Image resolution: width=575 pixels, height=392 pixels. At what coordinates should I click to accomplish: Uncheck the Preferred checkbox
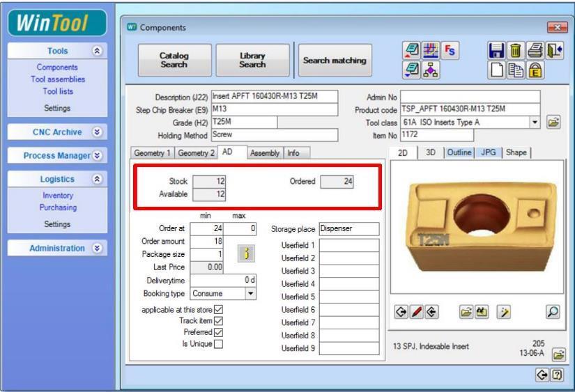pyautogui.click(x=218, y=332)
